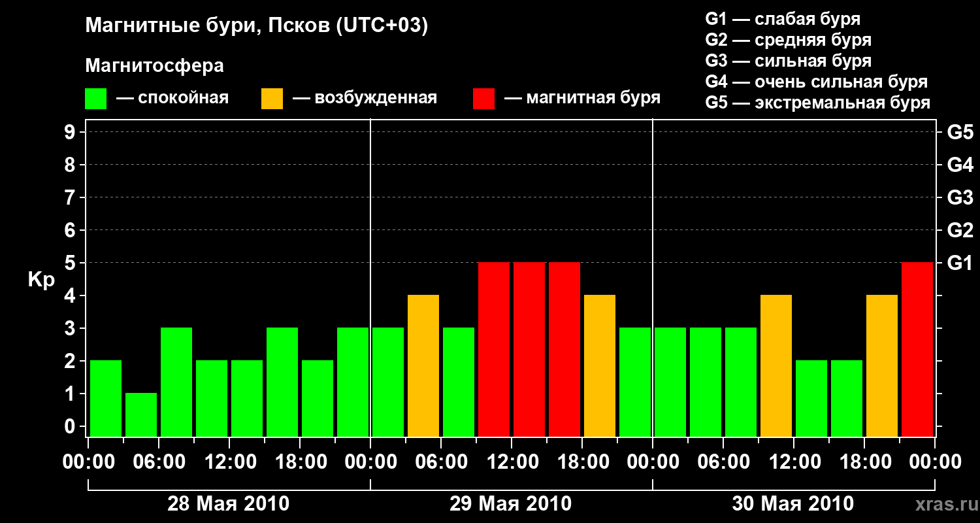The width and height of the screenshot is (980, 523).
Task: Click the '06:00' time label under 30 May
Action: [x=723, y=462]
